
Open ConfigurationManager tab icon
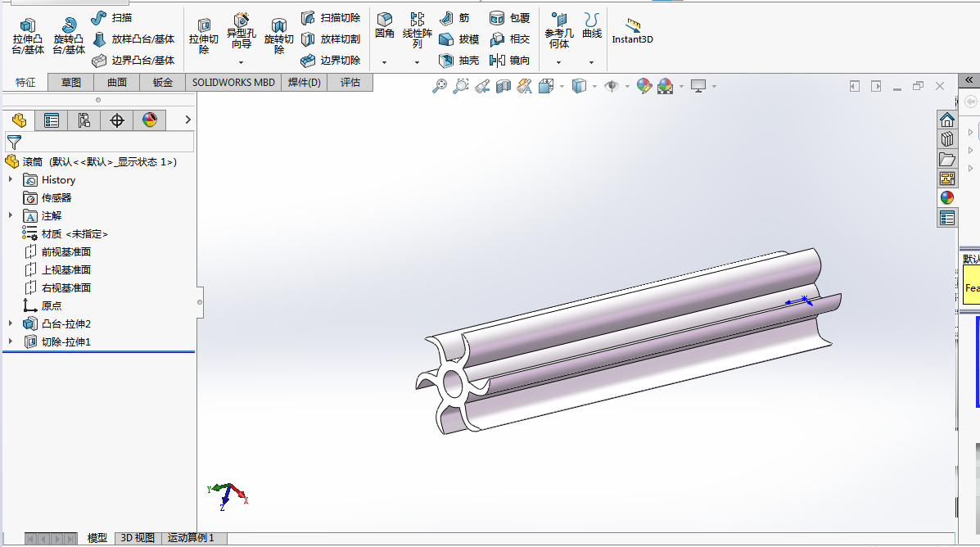click(84, 120)
